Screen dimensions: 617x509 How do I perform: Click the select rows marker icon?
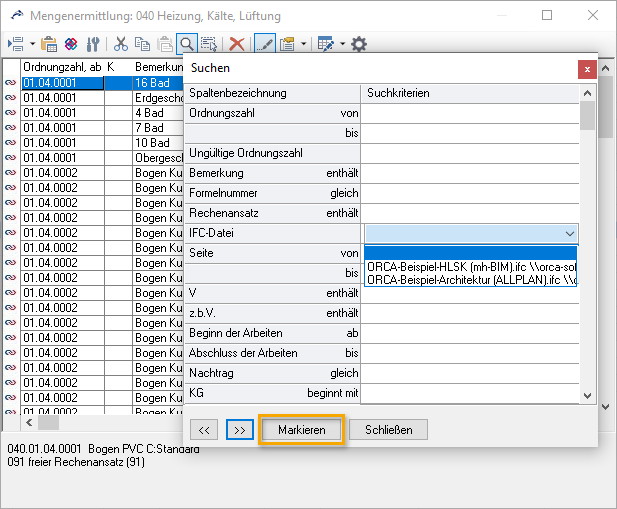click(x=209, y=44)
